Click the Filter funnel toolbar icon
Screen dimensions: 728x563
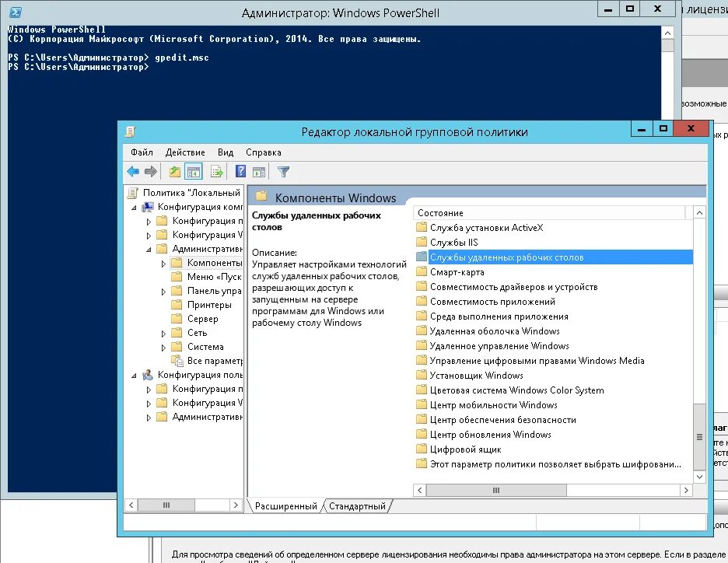click(283, 172)
